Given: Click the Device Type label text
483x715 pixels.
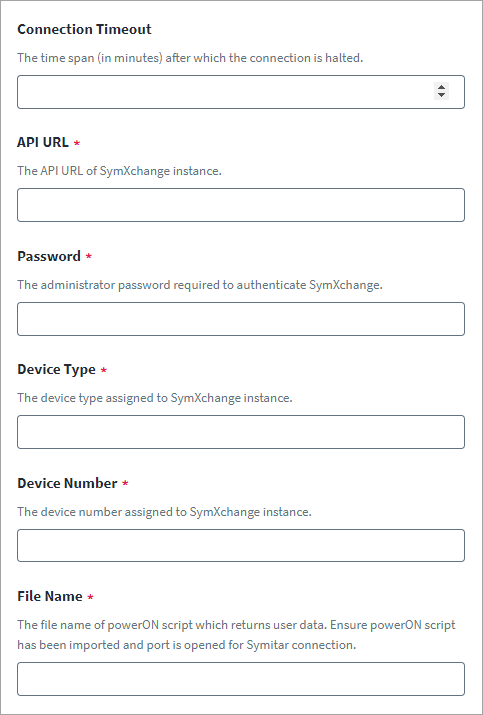Looking at the screenshot, I should tap(57, 369).
